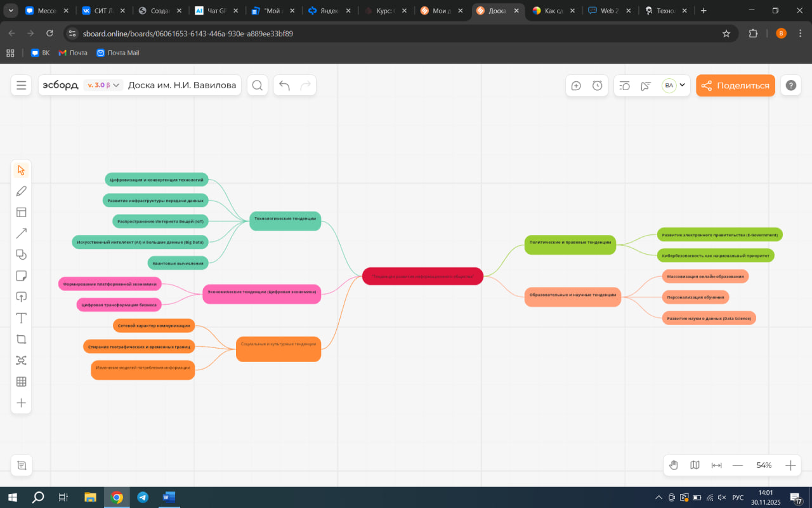This screenshot has height=508, width=812.
Task: Select the Shapes tool
Action: pos(21,255)
